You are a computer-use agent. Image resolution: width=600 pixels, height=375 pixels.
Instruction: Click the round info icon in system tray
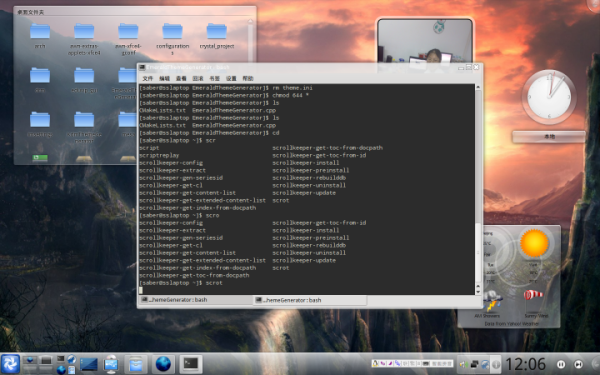pos(496,364)
